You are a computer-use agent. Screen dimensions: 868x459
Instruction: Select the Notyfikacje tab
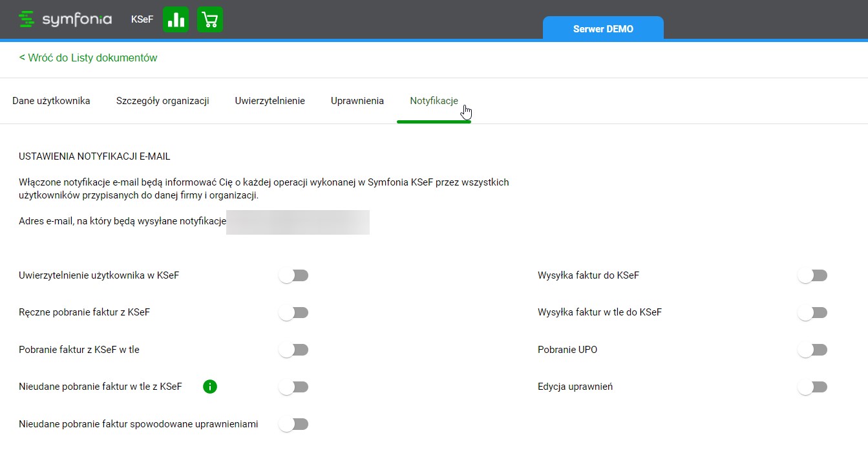tap(434, 101)
